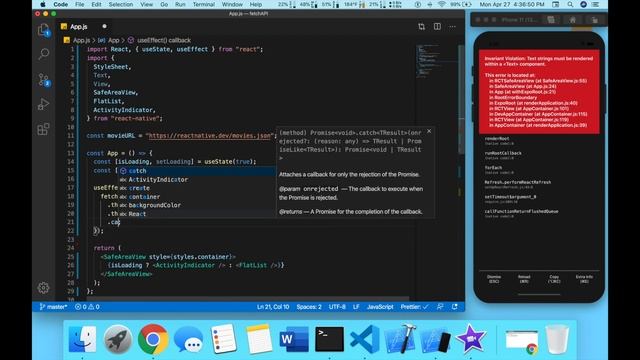Open Simulator from the Dock
Screen dimensions: 640x360
point(435,339)
